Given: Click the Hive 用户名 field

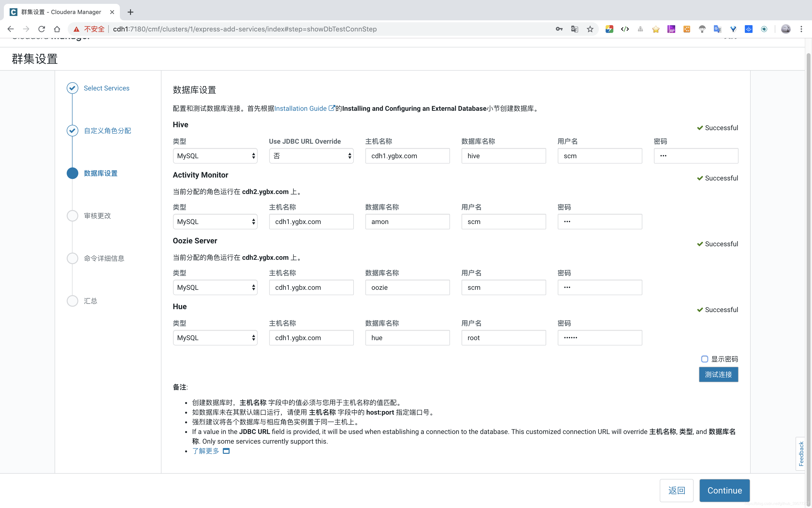Looking at the screenshot, I should tap(600, 156).
